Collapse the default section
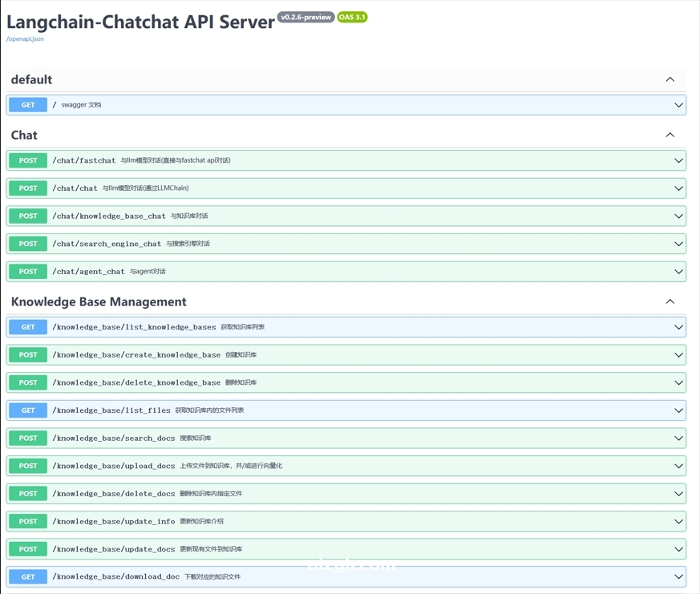Screen dimensions: 700x594 tap(670, 79)
